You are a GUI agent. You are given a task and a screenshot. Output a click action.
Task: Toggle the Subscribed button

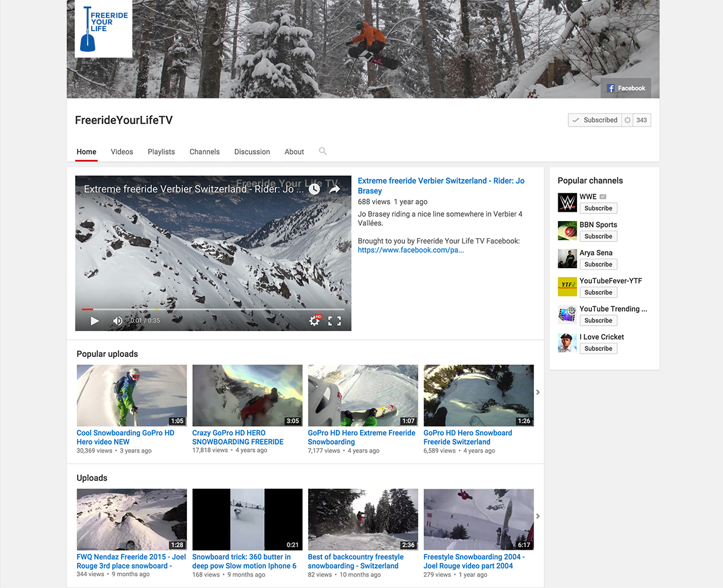(x=594, y=120)
